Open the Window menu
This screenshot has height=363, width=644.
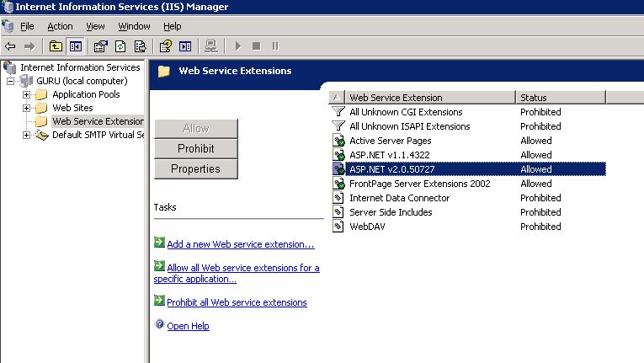[134, 26]
